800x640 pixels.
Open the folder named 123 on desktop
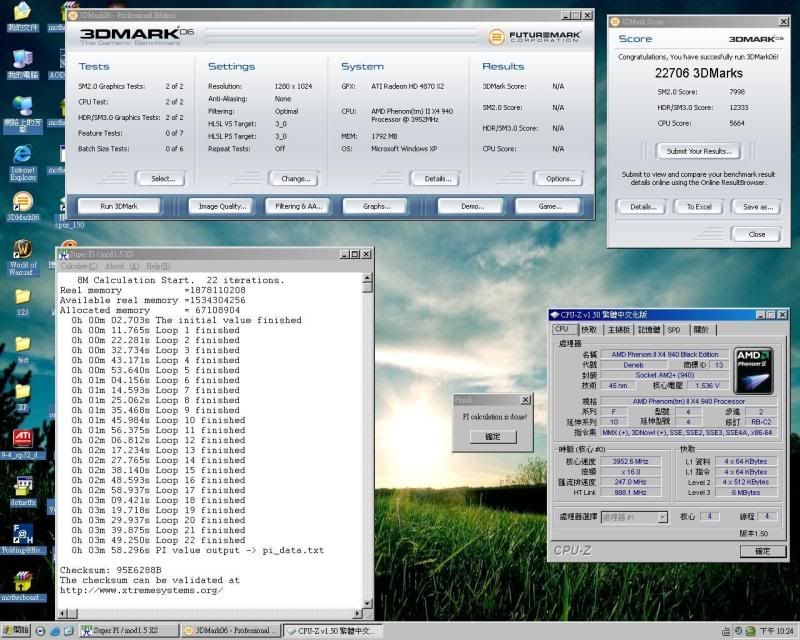[x=22, y=302]
